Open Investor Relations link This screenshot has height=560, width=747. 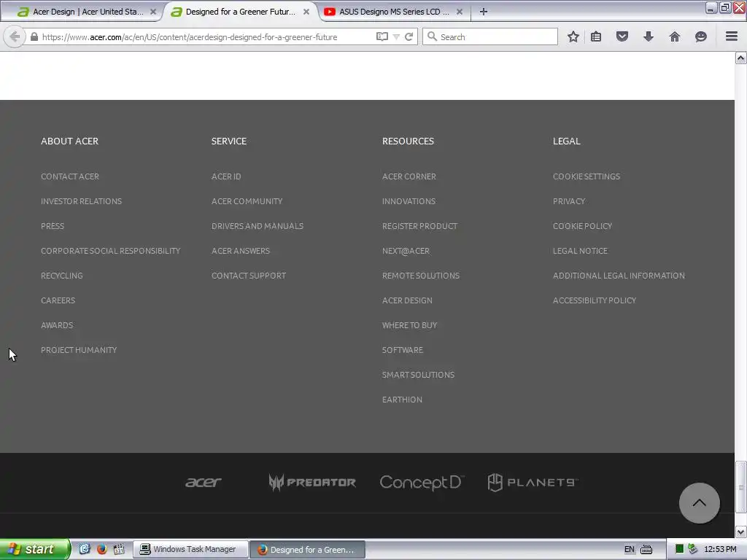[x=81, y=201]
